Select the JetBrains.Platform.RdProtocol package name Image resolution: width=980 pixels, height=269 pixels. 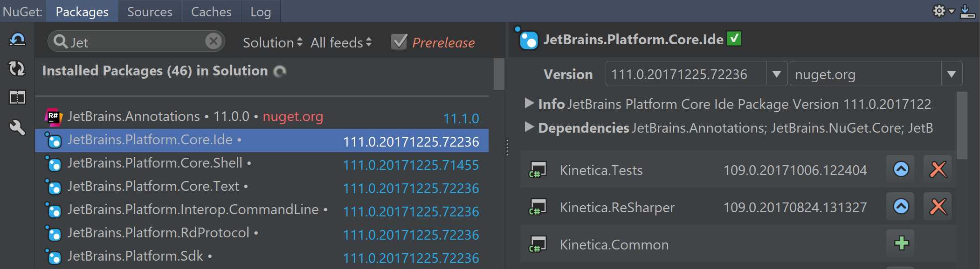159,233
